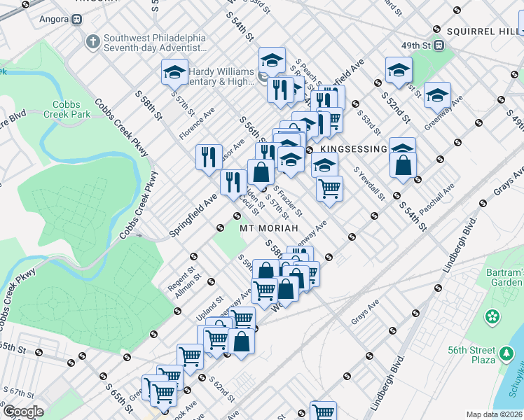Select the church icon for Seventh-day Adventist
The height and width of the screenshot is (420, 524).
click(x=93, y=43)
